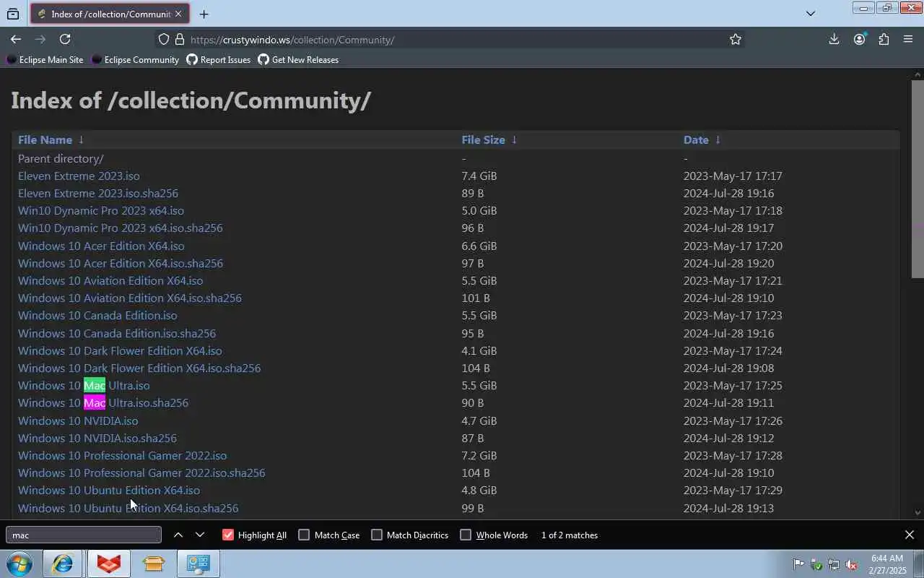Download Windows 10 Acer Edition X64.iso

(101, 246)
